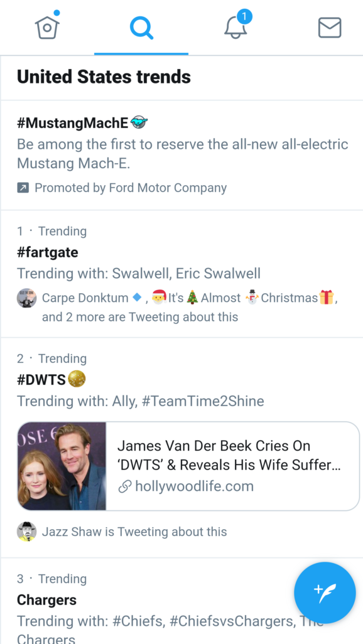Click the promoted arrow icon by Ford
The height and width of the screenshot is (644, 363).
click(23, 188)
